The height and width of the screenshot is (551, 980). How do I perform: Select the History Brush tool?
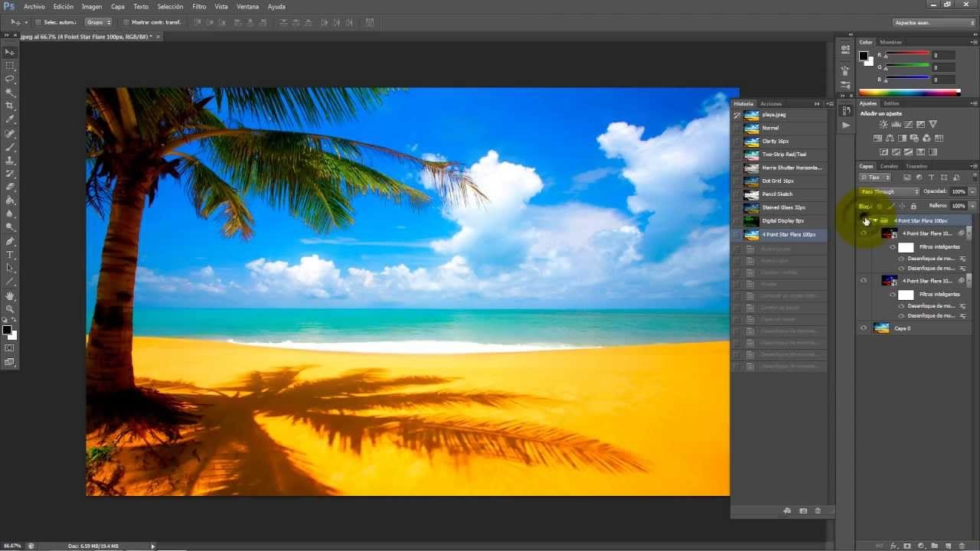tap(10, 174)
